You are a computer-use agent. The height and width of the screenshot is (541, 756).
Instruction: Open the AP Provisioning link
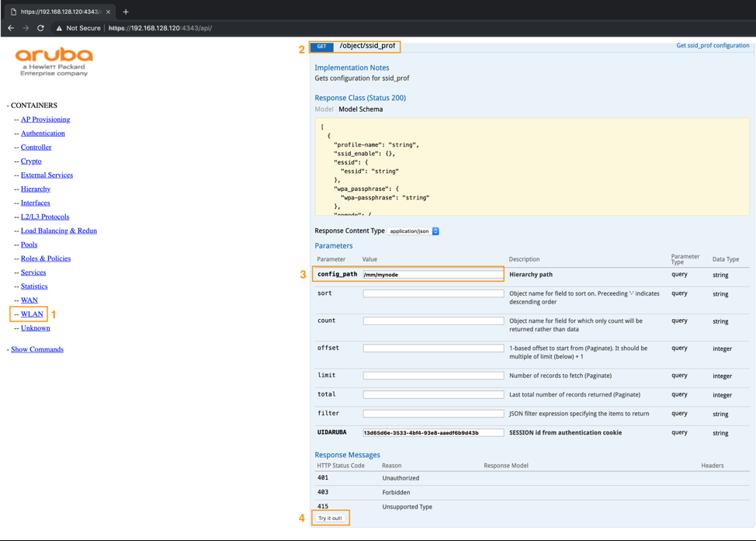[x=45, y=120]
